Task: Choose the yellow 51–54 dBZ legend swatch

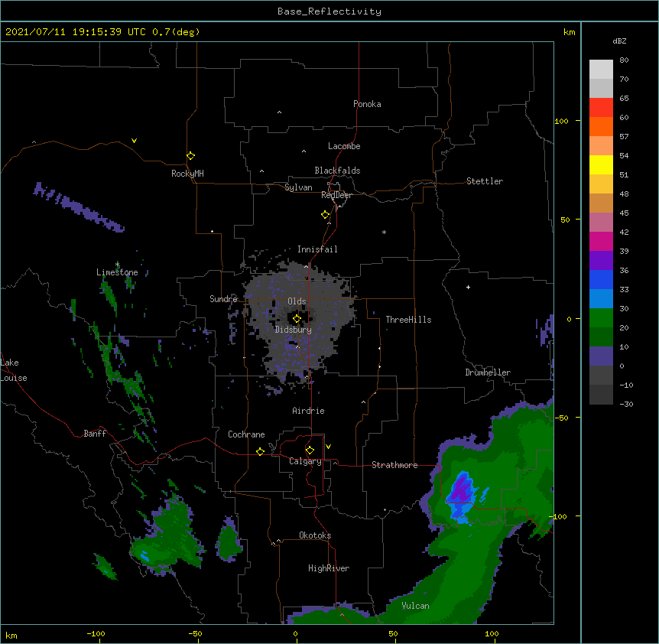Action: click(601, 164)
